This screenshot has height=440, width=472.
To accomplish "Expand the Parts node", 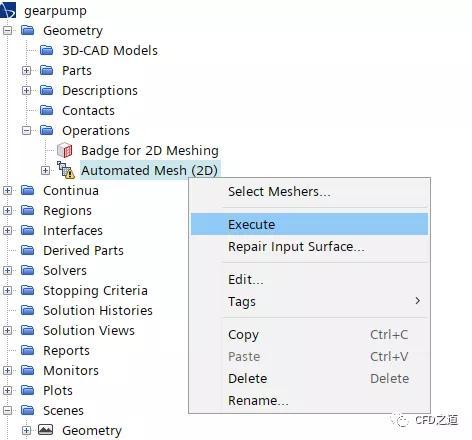I will pos(26,70).
